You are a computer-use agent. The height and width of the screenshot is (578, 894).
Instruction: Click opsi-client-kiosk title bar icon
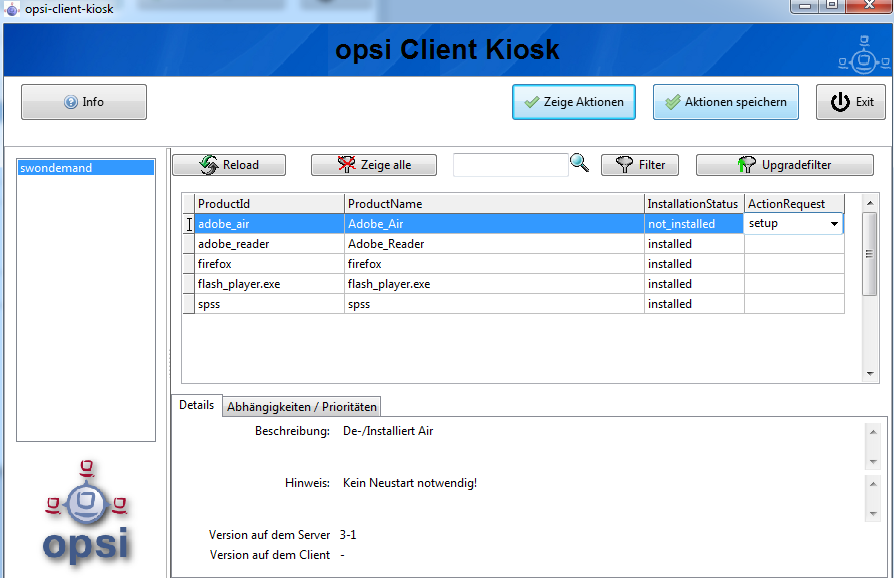(12, 9)
